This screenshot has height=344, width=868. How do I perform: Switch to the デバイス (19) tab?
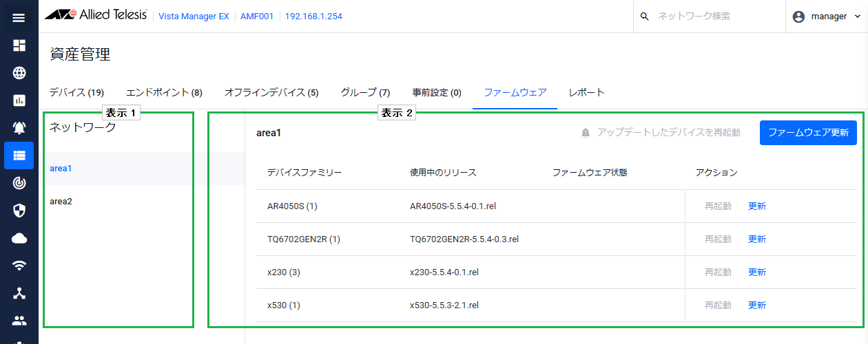pos(76,92)
